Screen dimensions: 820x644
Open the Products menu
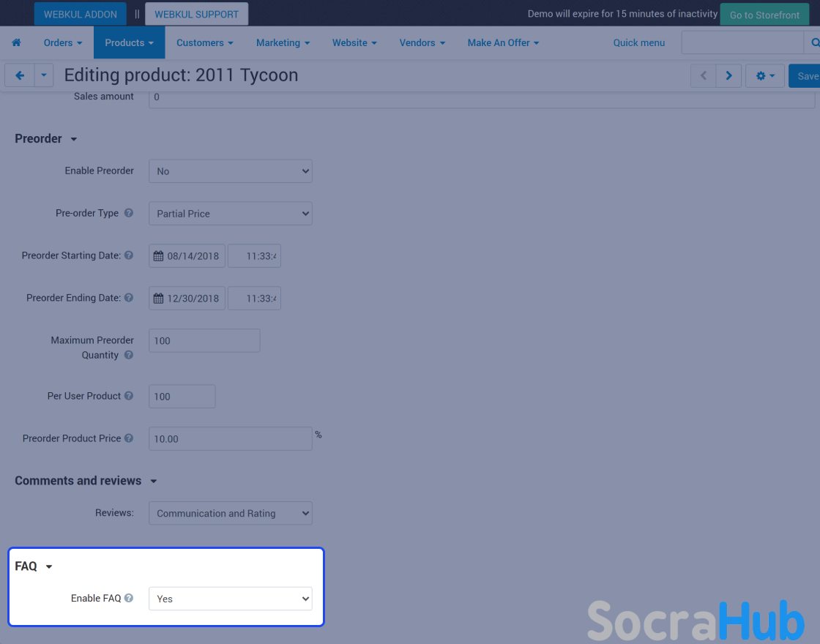(x=129, y=43)
